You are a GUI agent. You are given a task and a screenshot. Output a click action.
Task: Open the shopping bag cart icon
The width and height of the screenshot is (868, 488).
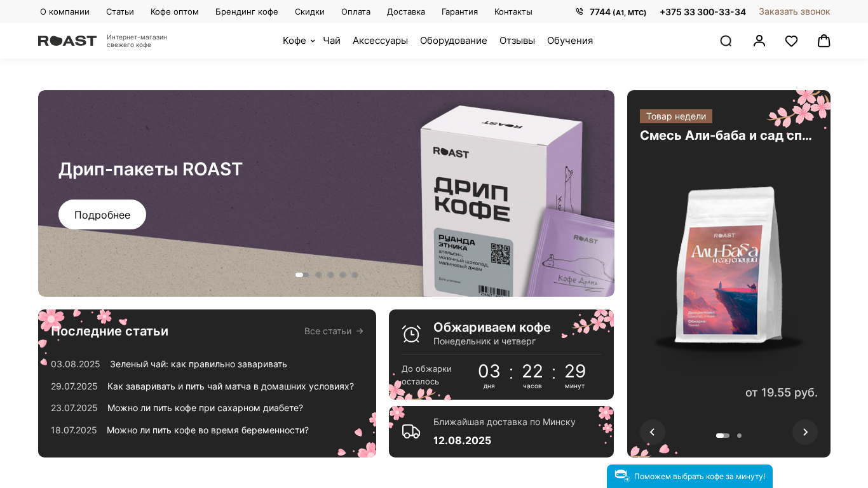[824, 41]
